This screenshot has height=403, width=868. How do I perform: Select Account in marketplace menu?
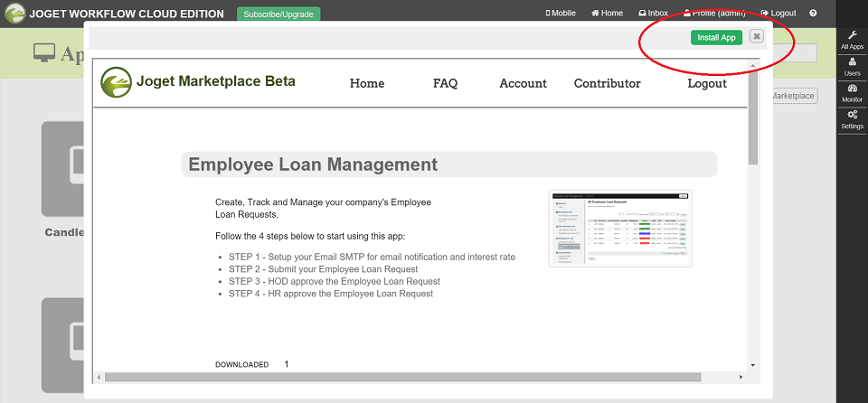pyautogui.click(x=524, y=84)
